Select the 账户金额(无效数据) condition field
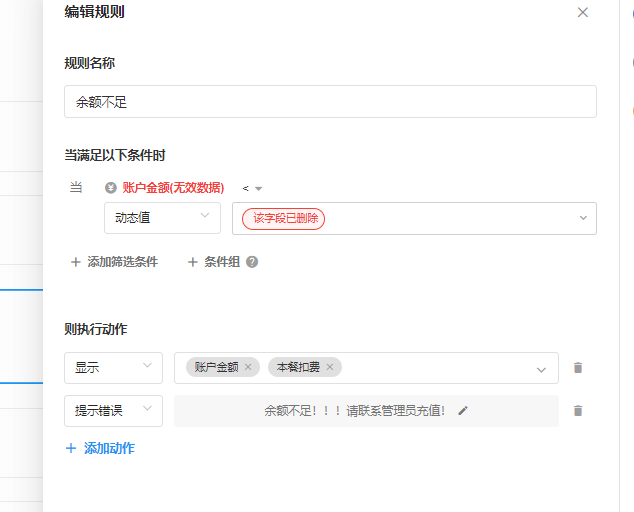The image size is (634, 512). coord(173,188)
